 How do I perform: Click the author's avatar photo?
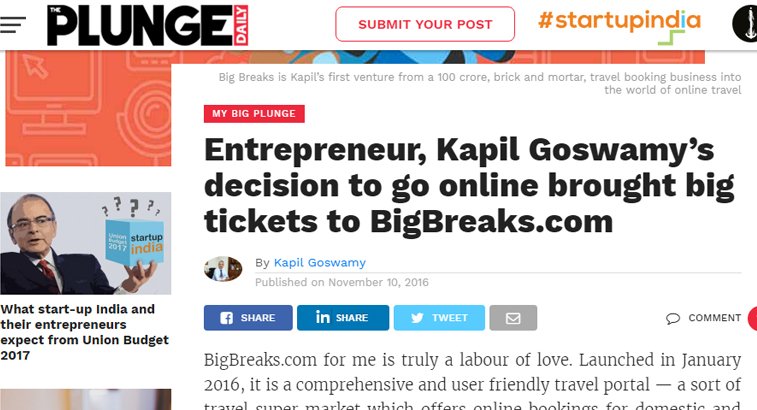click(223, 269)
